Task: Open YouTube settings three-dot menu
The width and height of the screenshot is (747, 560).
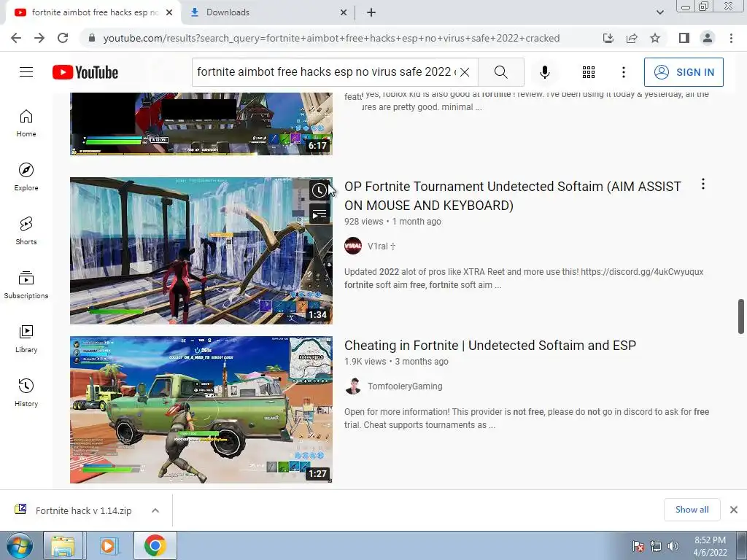Action: pyautogui.click(x=623, y=72)
